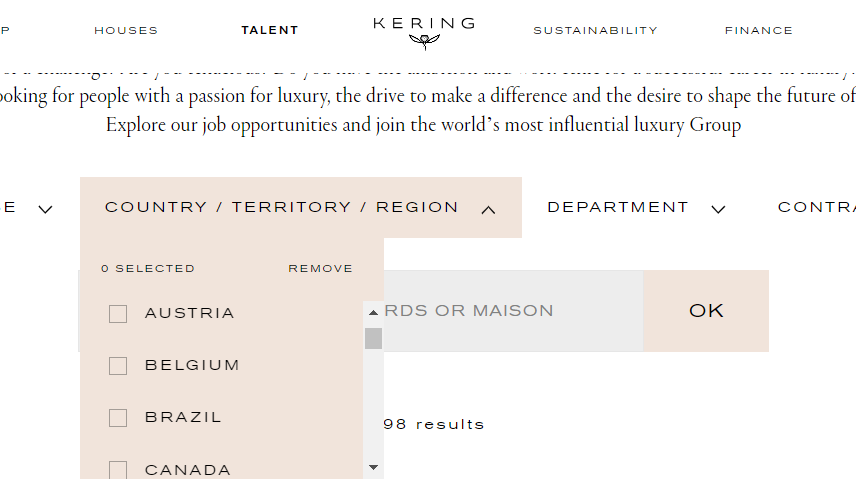Open the Talent menu

click(x=270, y=31)
